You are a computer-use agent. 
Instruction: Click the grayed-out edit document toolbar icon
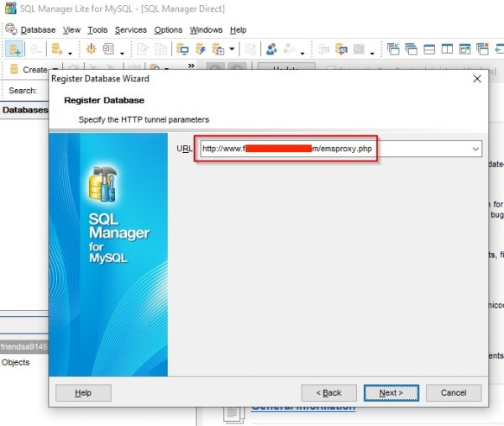click(143, 50)
